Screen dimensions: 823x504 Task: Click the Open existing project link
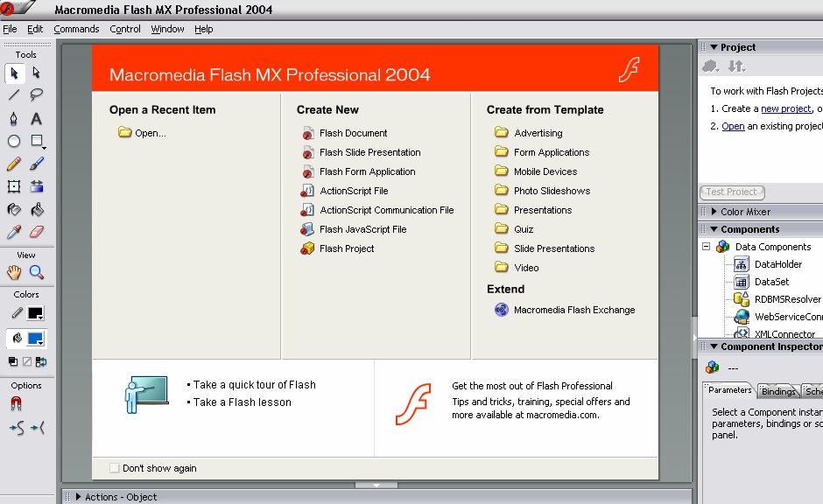(733, 126)
